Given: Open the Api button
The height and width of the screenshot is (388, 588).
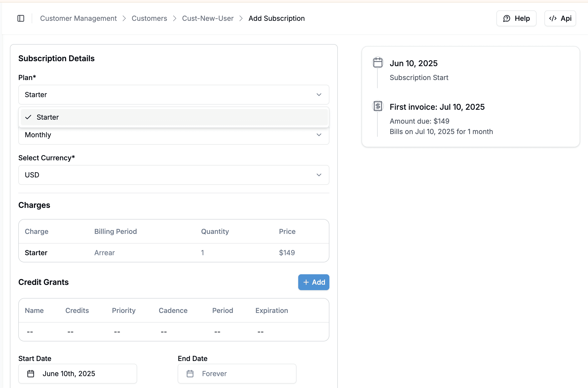Looking at the screenshot, I should pos(560,18).
